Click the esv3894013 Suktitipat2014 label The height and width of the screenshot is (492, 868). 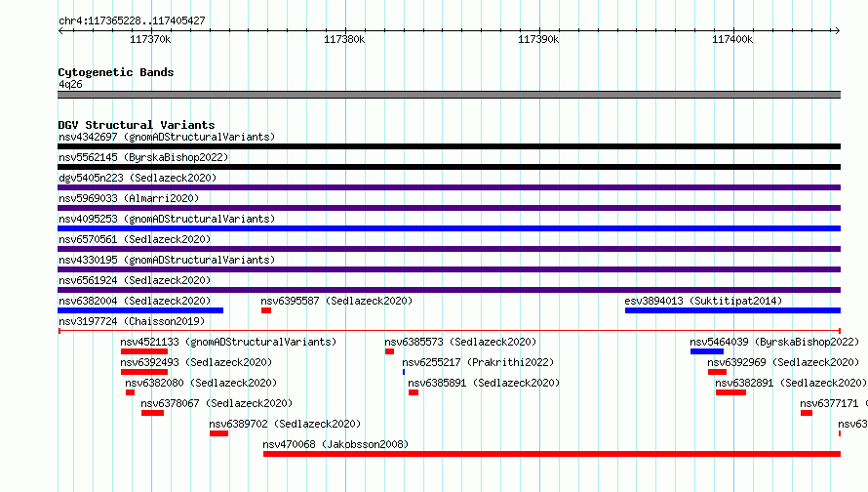point(703,301)
